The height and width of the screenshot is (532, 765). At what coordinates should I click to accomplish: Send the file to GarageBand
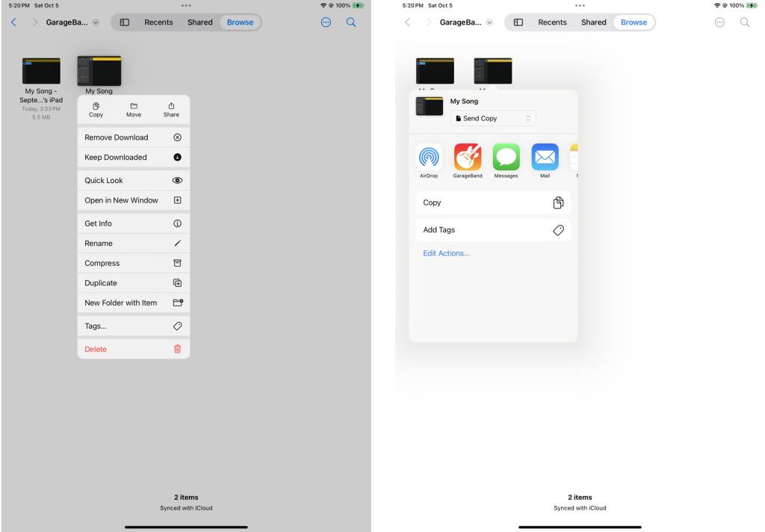point(468,160)
